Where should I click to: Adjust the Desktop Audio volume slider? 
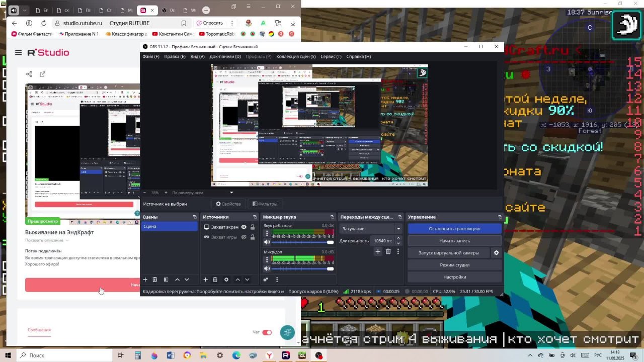pos(302,242)
